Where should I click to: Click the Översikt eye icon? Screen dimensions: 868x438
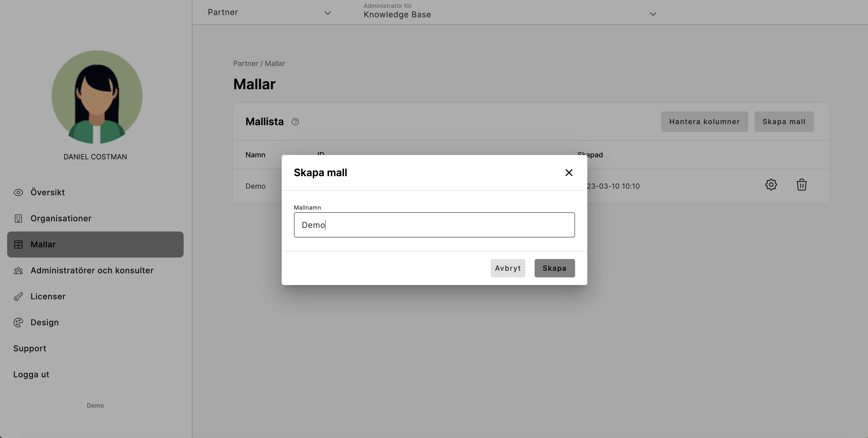18,192
